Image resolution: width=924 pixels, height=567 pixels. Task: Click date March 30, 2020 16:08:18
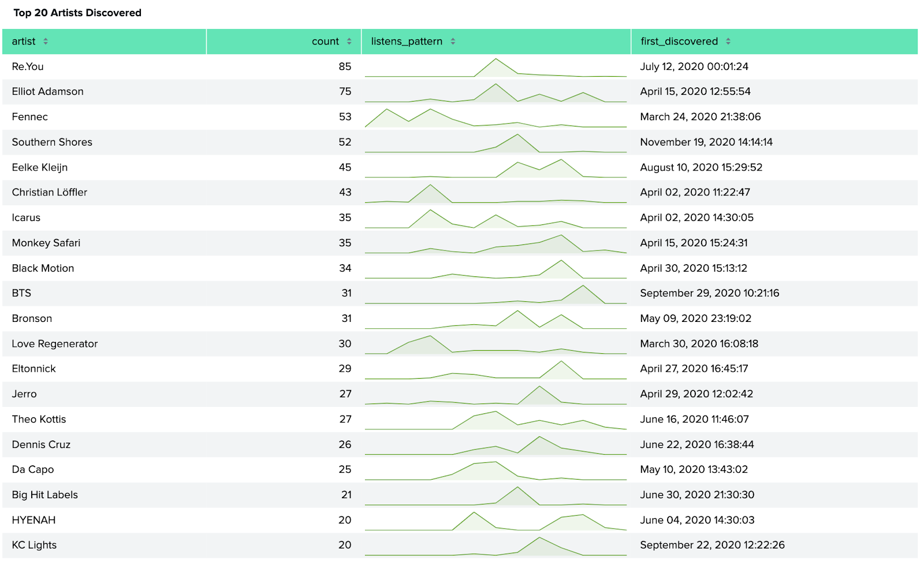click(699, 344)
